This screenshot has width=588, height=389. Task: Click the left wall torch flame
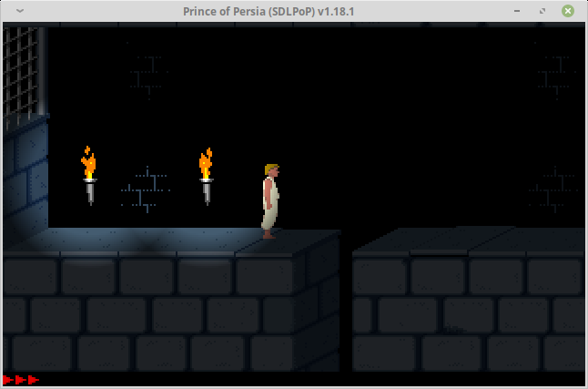[89, 162]
